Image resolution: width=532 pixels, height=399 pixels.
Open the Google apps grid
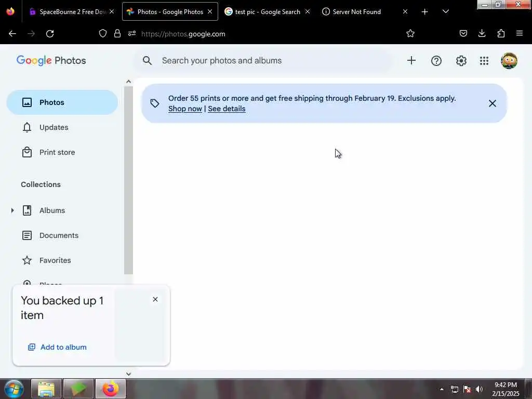point(484,61)
